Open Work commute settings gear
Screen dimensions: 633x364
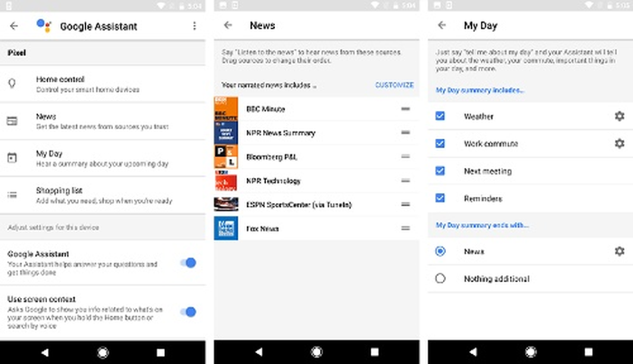(x=619, y=144)
